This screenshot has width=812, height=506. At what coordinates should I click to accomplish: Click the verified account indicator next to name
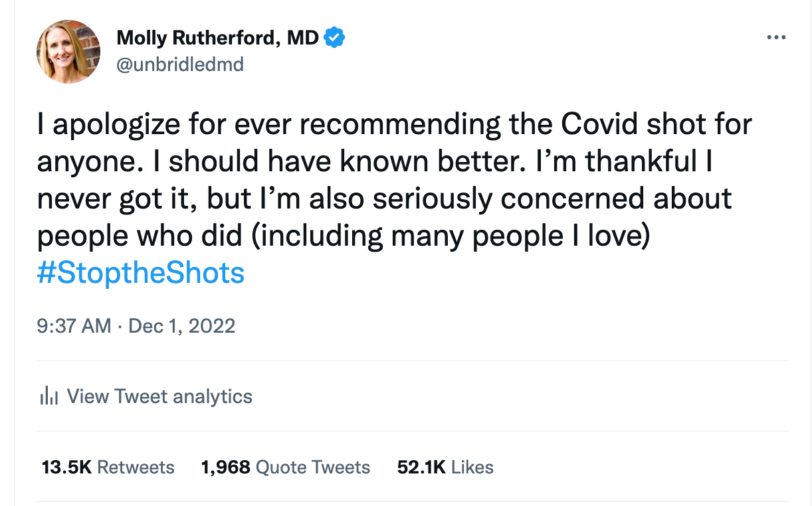[334, 37]
